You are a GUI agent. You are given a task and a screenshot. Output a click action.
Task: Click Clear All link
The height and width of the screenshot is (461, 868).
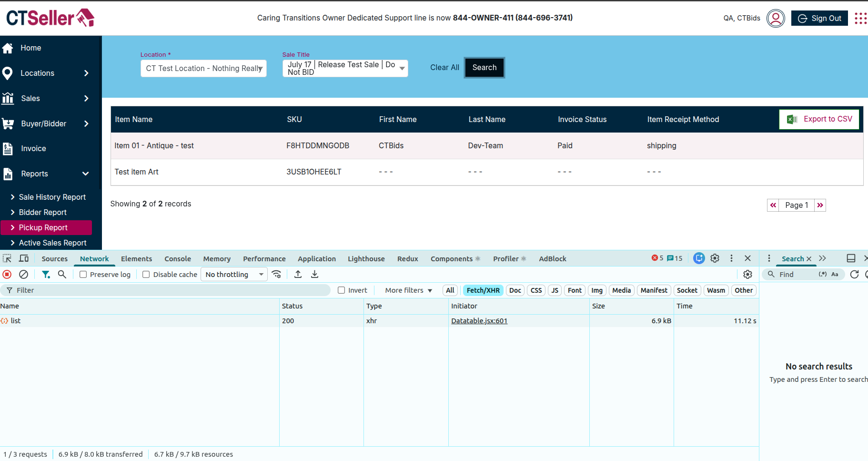[x=444, y=68]
